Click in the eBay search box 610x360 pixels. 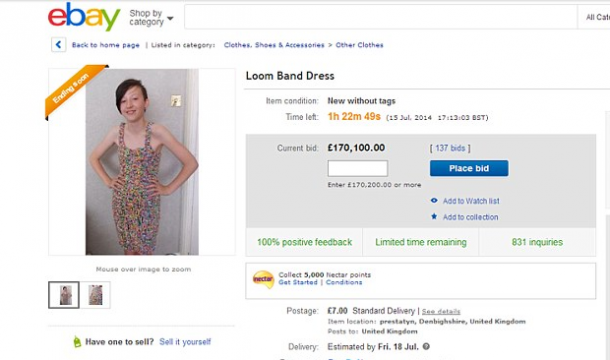[381, 17]
